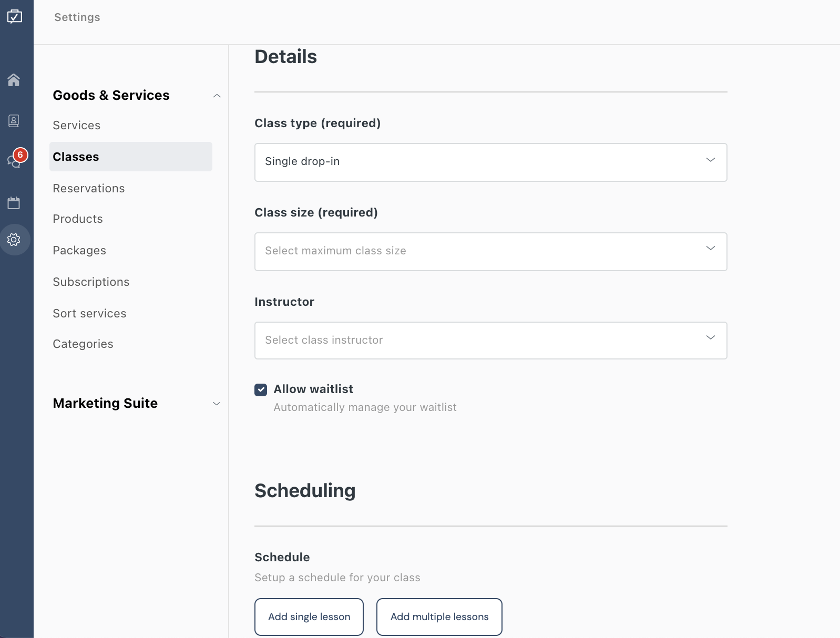
Task: Open Categories settings
Action: tap(83, 344)
